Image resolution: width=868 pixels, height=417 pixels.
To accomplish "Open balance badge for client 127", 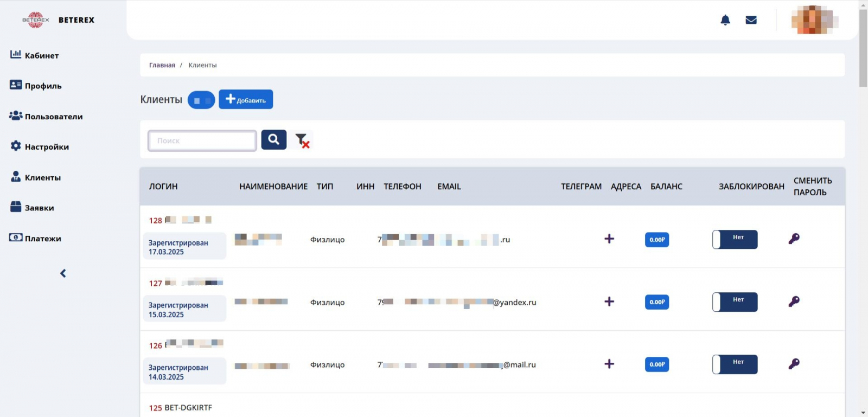I will tap(657, 302).
